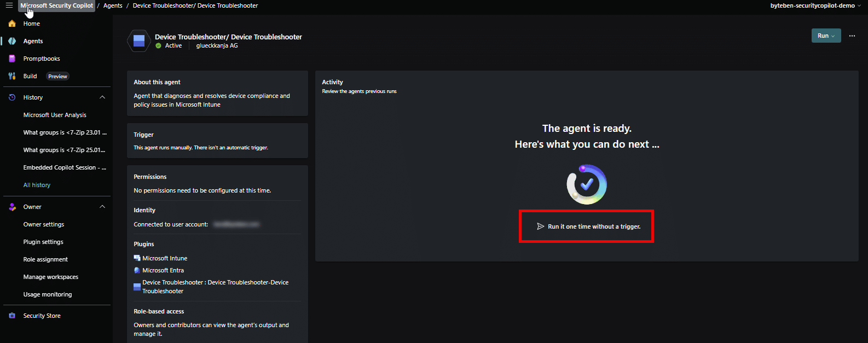This screenshot has height=343, width=868.
Task: Open the byteben-securitycopilot-demo workspace dropdown
Action: [815, 5]
